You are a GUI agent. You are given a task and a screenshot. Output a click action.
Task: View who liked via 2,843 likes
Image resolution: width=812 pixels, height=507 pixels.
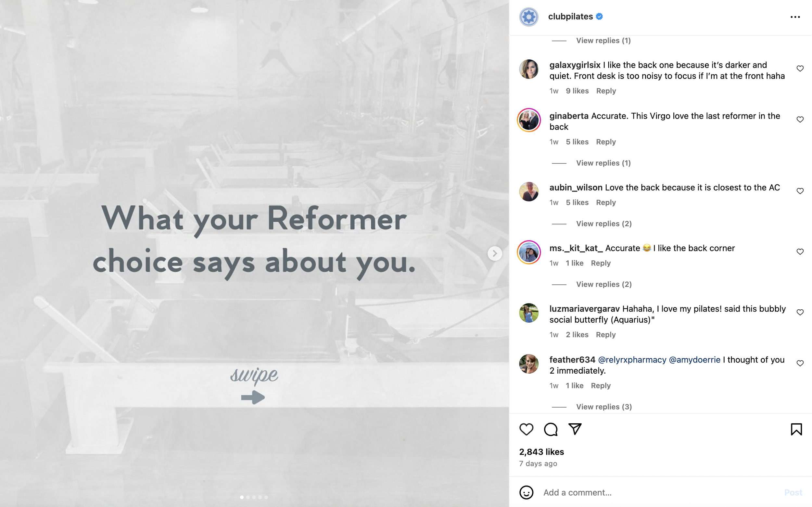click(541, 452)
